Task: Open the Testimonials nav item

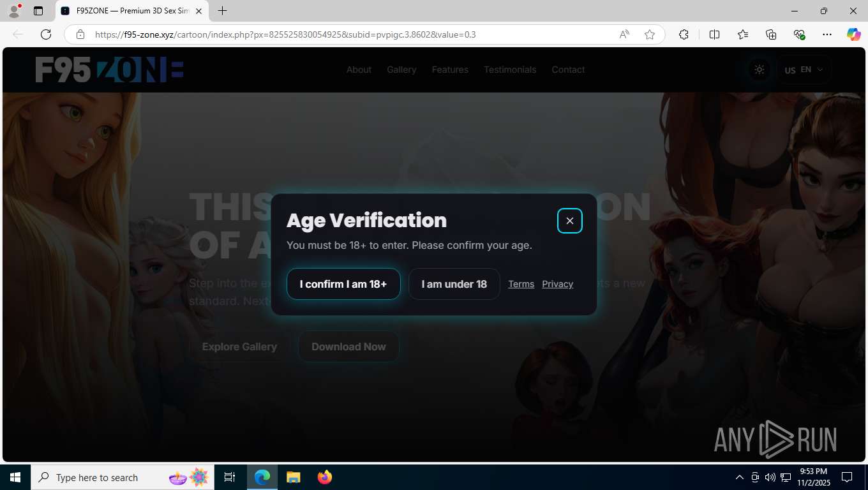Action: [x=510, y=70]
